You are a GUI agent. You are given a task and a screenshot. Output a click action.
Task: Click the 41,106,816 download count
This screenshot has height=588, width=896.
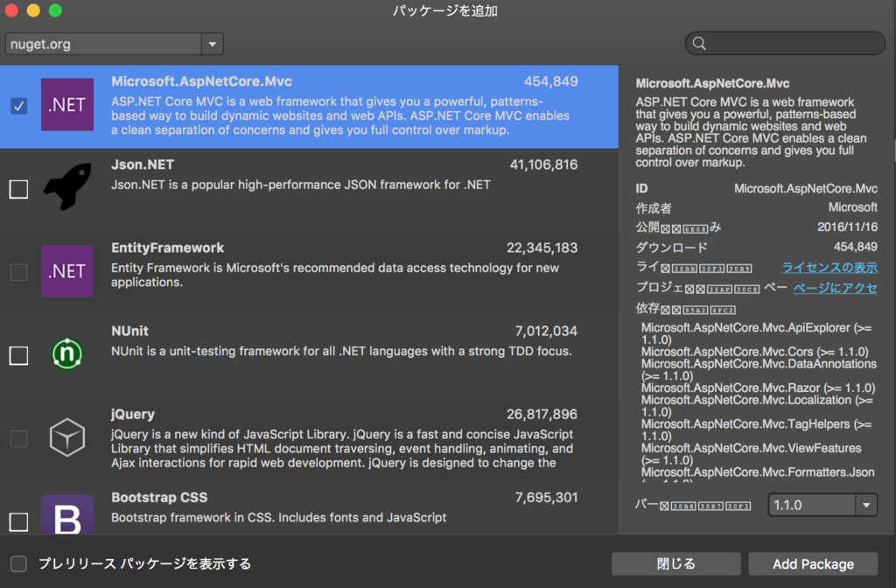(x=543, y=164)
